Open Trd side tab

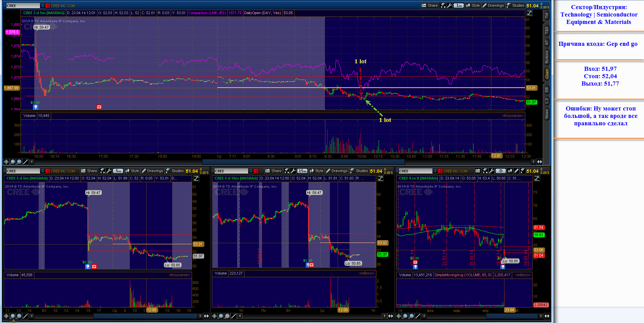[547, 15]
